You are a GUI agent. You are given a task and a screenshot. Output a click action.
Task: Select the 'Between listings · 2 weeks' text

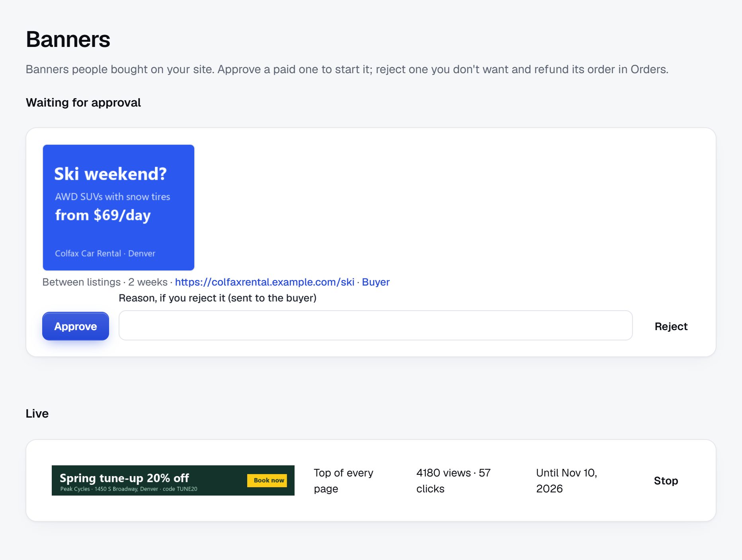105,282
